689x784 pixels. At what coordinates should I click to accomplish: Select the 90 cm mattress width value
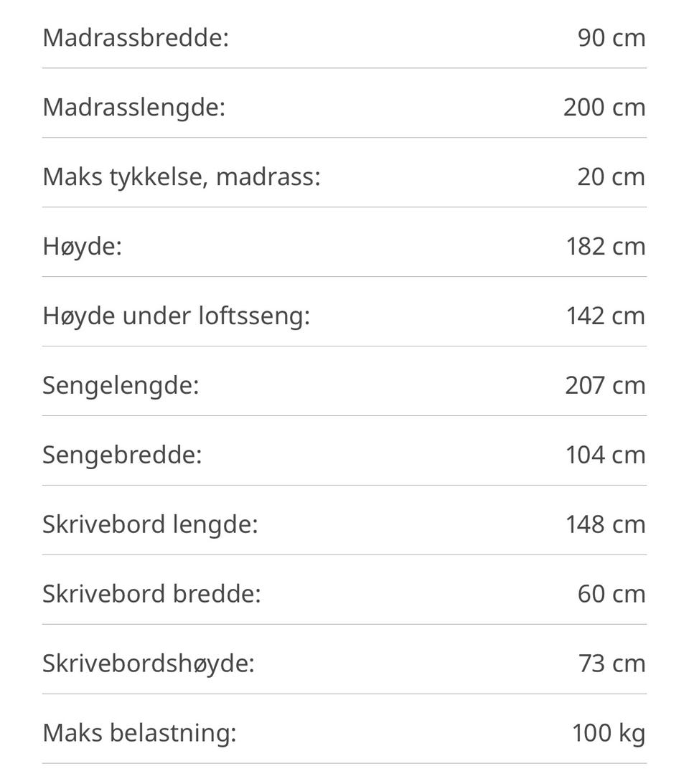(x=611, y=37)
